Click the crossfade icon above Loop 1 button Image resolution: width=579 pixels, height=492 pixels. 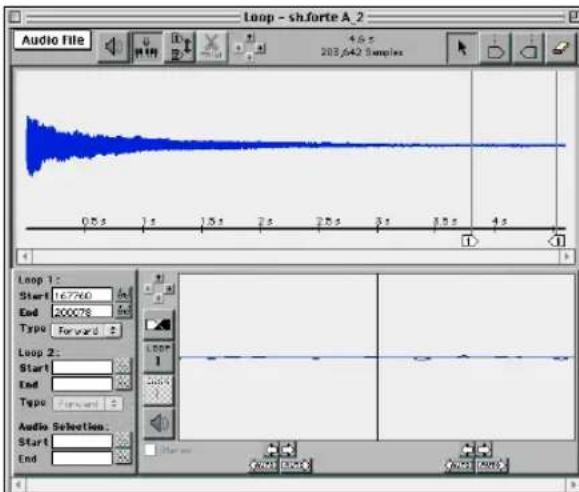(158, 325)
